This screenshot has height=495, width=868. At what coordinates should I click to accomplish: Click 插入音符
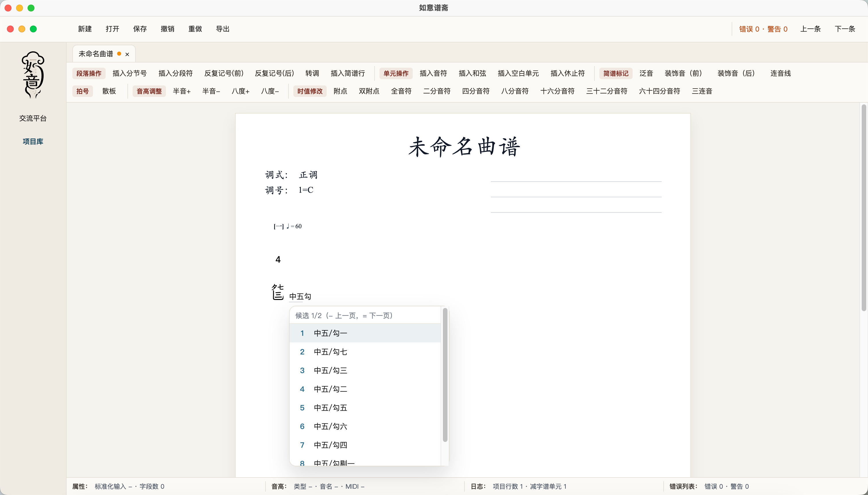tap(433, 73)
